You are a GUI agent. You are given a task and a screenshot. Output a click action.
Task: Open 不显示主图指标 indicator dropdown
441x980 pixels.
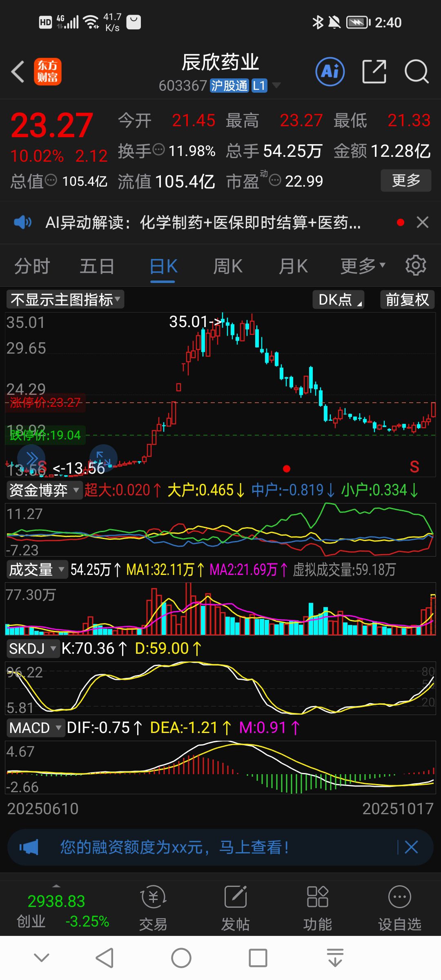[65, 299]
